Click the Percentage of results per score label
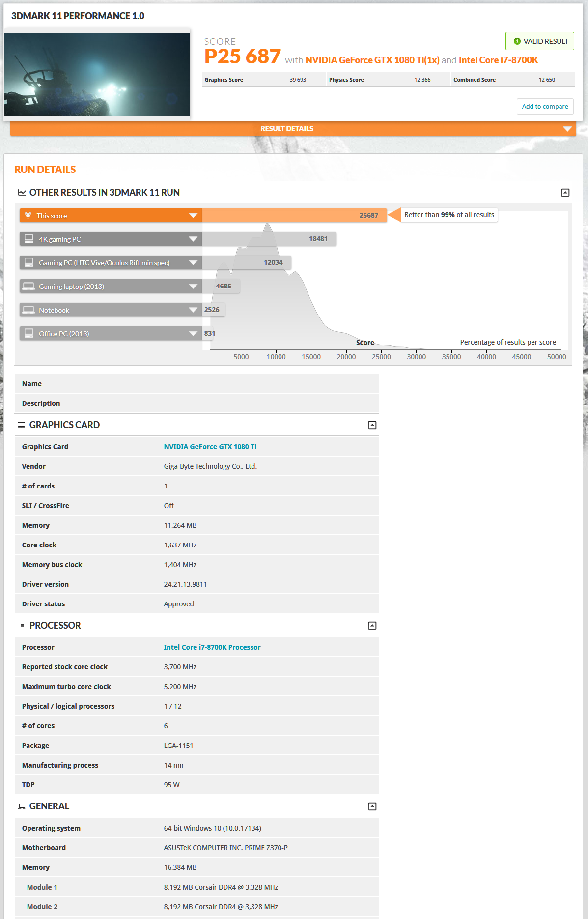The image size is (588, 919). click(508, 342)
